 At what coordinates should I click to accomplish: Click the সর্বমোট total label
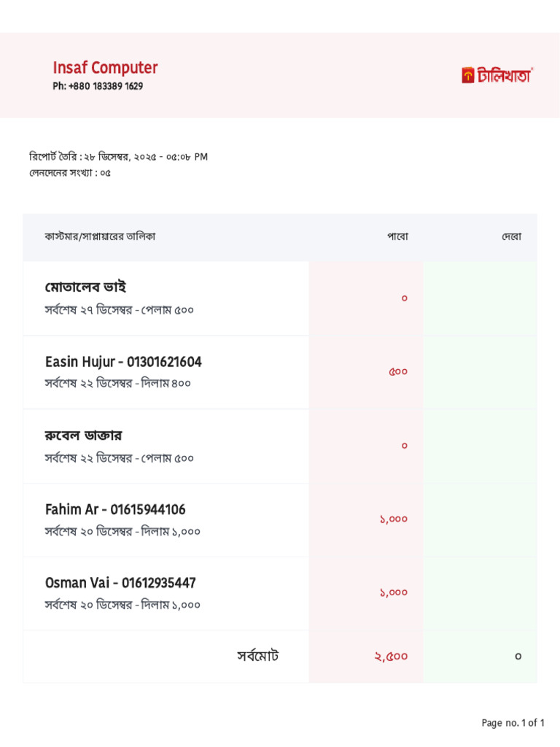(x=257, y=656)
